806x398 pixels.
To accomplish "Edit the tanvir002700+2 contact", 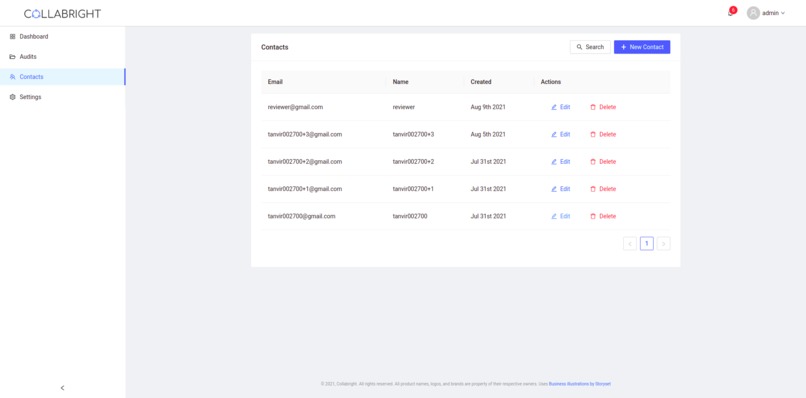I will coord(561,161).
